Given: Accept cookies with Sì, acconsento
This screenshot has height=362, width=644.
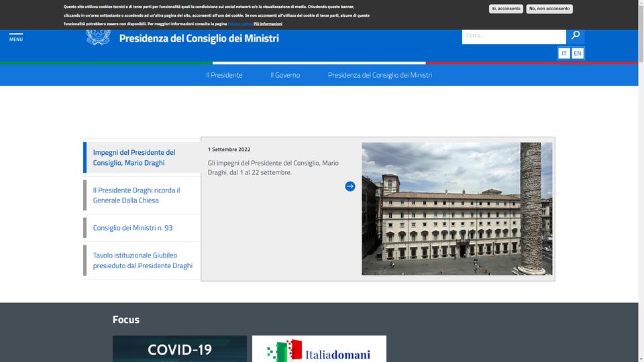Looking at the screenshot, I should coord(506,9).
